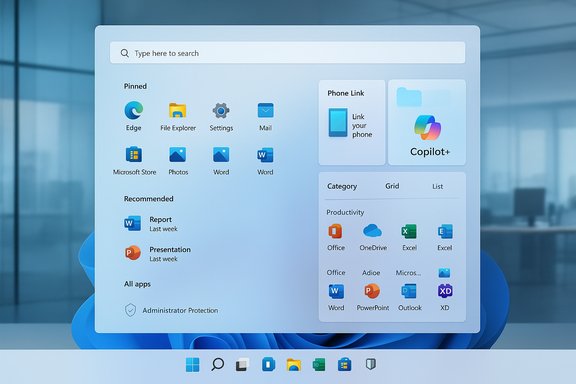The width and height of the screenshot is (576, 384).
Task: Open Task View on the taskbar
Action: pos(242,365)
